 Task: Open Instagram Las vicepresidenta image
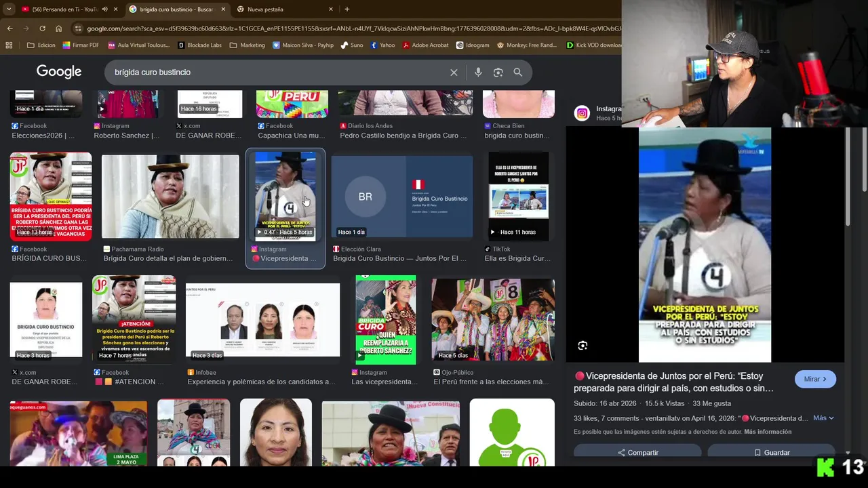(386, 320)
